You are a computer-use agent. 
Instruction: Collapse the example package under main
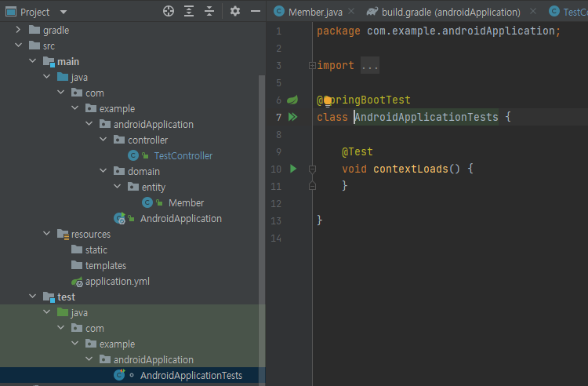[75, 108]
